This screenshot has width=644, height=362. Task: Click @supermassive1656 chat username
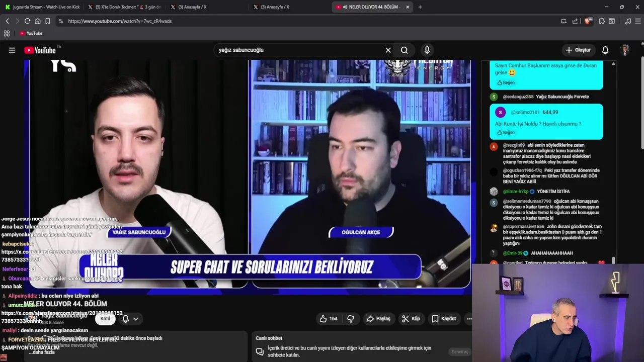coord(523,226)
